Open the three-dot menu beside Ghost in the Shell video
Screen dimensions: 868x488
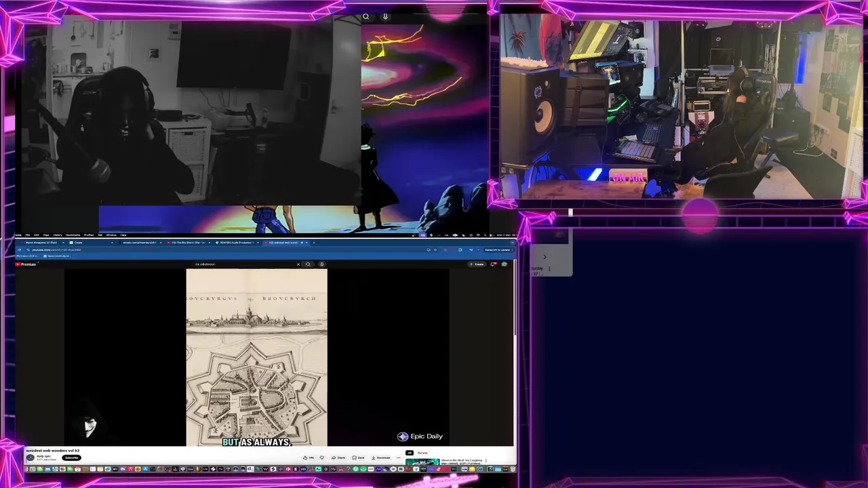(x=486, y=461)
